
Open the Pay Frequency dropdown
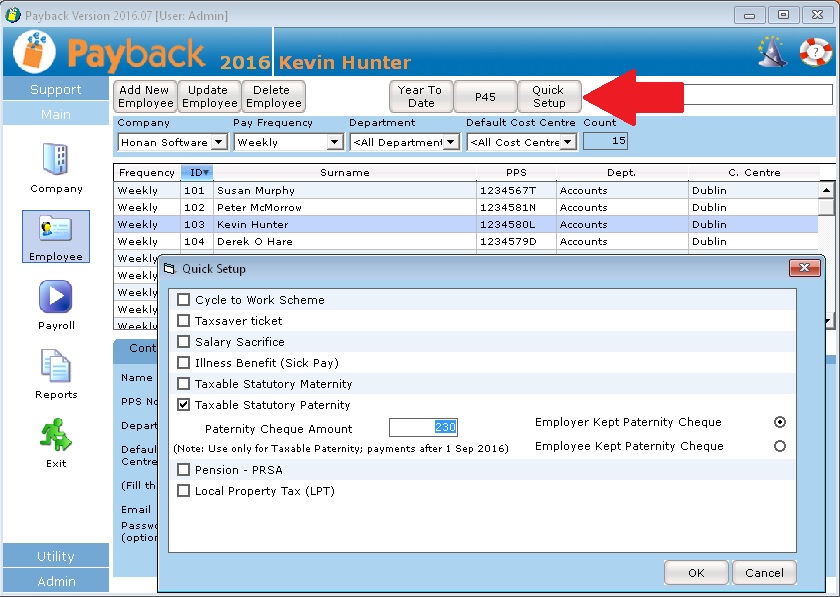point(335,143)
